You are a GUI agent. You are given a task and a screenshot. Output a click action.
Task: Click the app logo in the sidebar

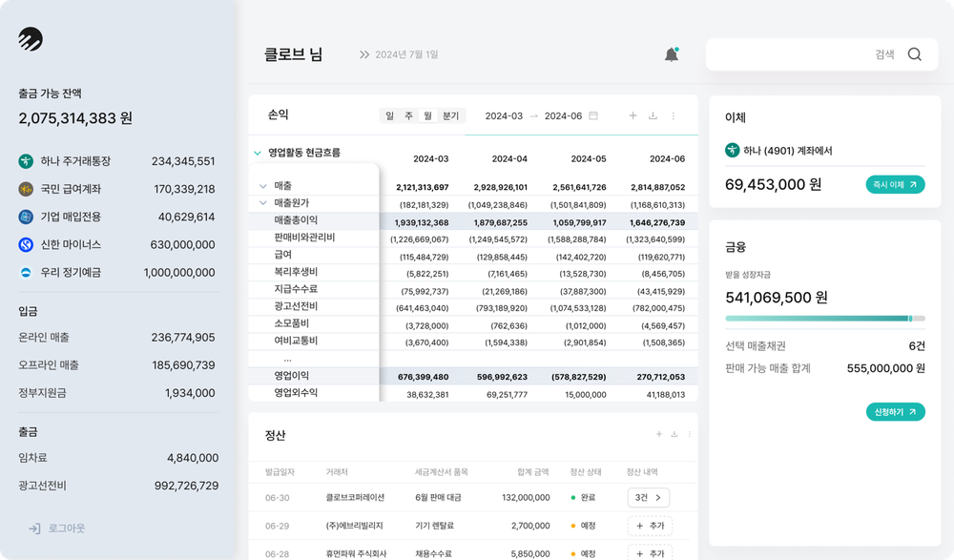coord(31,39)
